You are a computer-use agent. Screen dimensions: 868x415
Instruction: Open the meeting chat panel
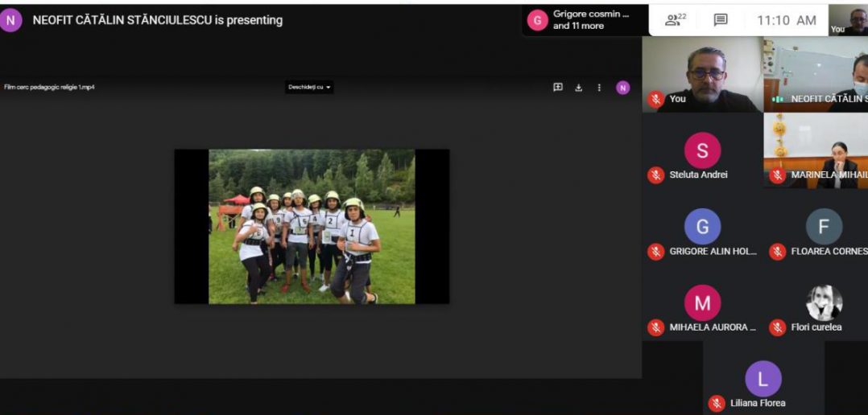[721, 20]
